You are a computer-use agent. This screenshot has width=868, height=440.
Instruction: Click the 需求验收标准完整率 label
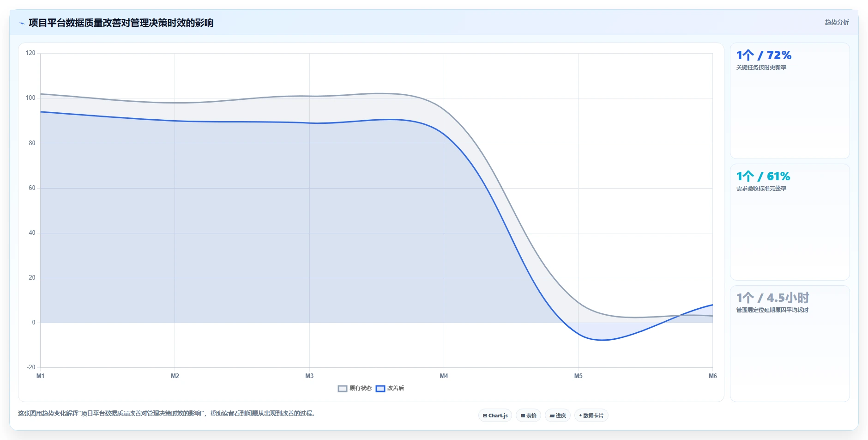(761, 189)
